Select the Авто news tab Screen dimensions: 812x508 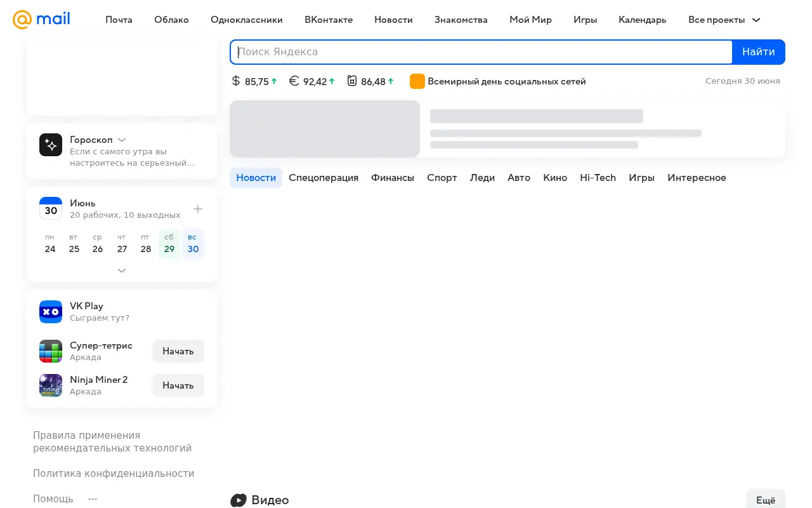point(519,178)
